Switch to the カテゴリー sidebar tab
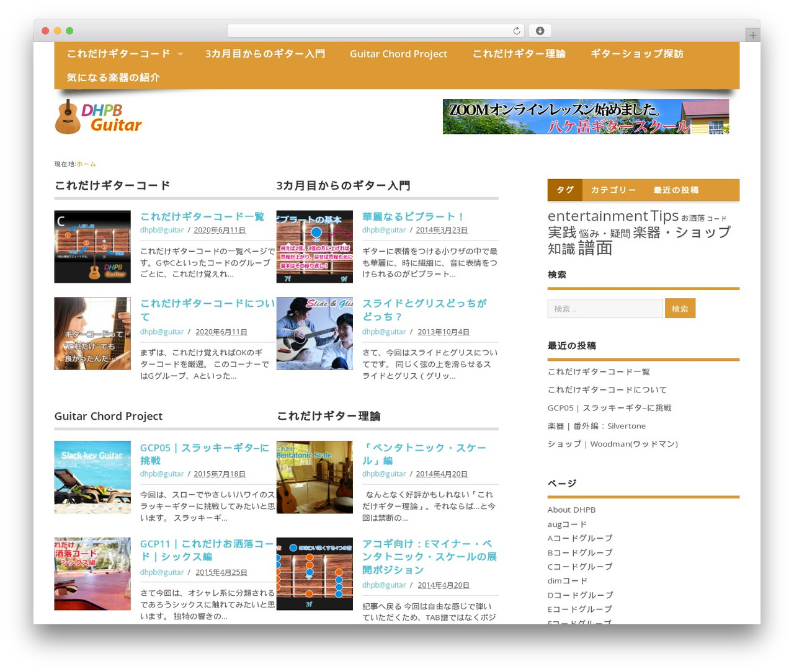 point(613,190)
